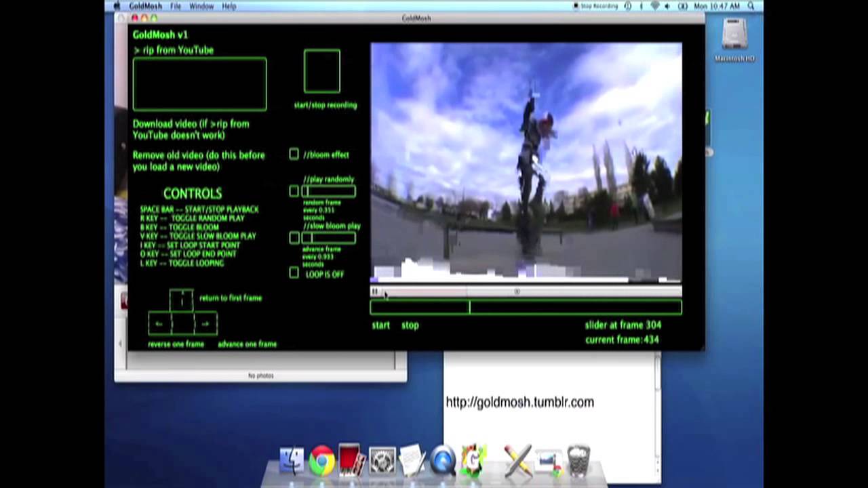Open the Apple menu
Viewport: 868px width, 488px height.
(117, 6)
